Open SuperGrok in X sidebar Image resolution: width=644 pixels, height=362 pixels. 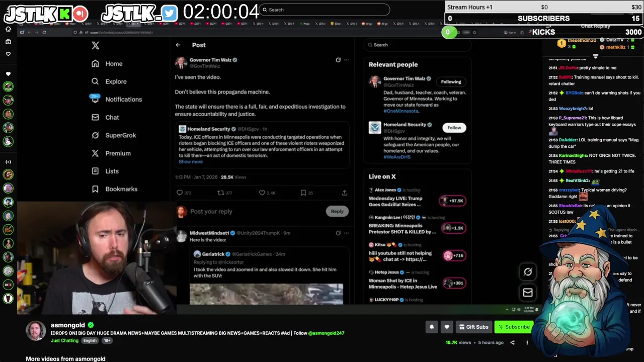114,135
